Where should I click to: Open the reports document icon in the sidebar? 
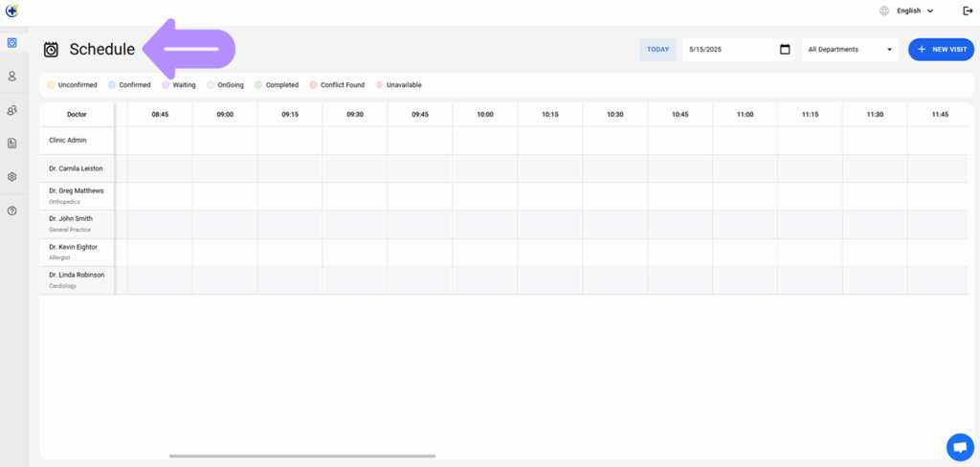pos(11,144)
